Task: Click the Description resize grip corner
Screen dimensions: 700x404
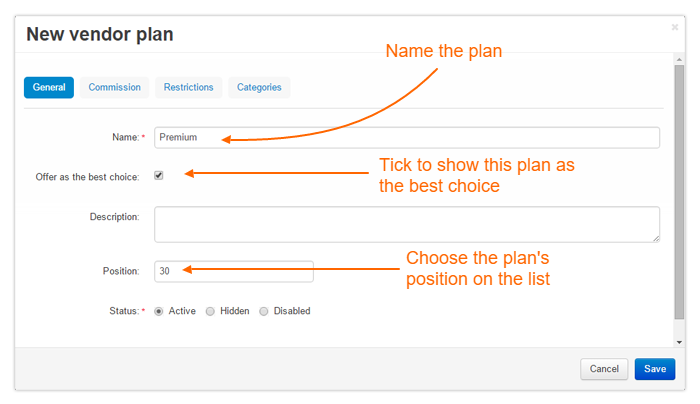Action: point(656,239)
